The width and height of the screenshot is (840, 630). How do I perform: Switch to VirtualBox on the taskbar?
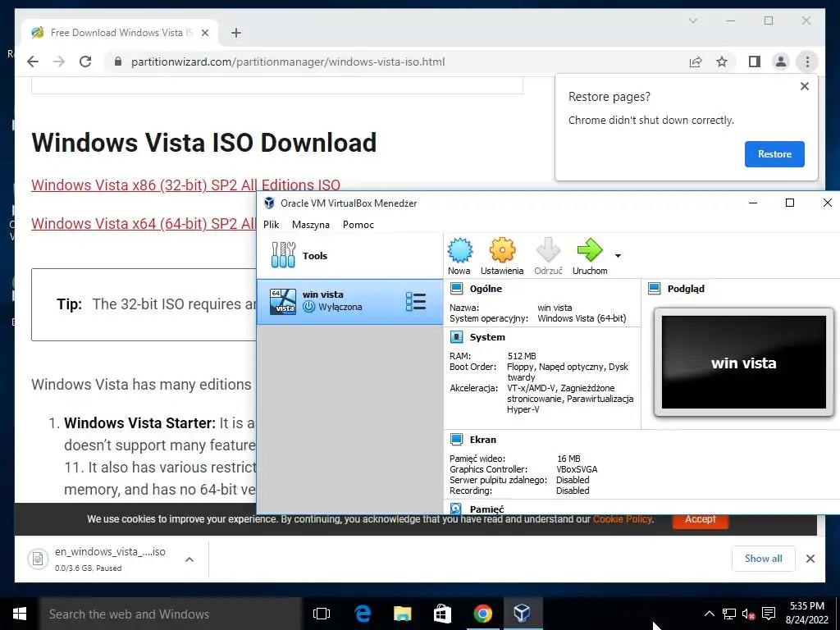pos(523,614)
